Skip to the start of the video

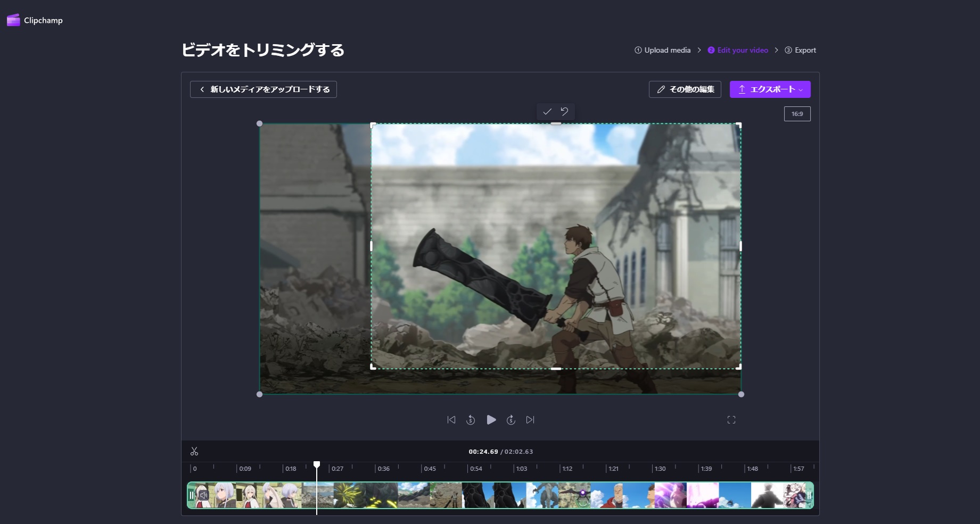pos(451,420)
